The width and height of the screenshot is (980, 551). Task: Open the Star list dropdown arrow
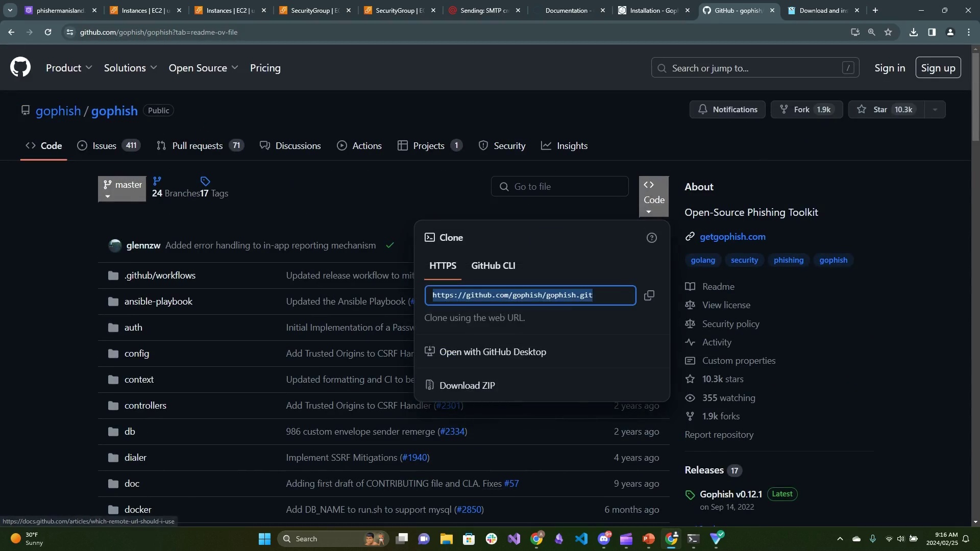coord(935,110)
